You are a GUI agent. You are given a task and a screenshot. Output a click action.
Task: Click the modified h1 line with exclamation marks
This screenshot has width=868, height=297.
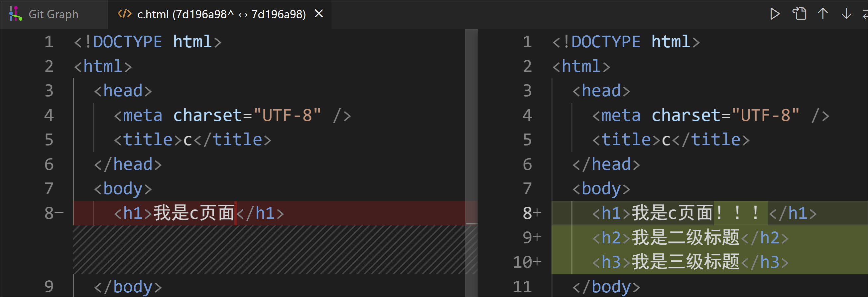710,213
